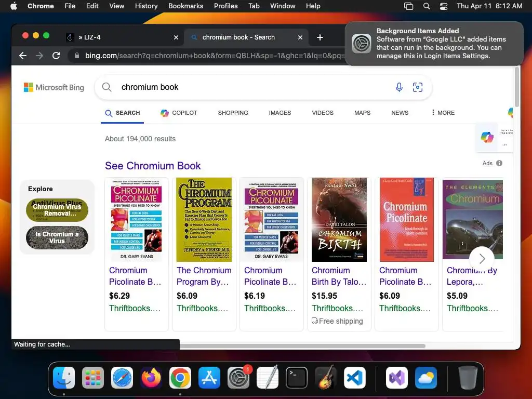This screenshot has width=532, height=399.
Task: Click the browser back arrow
Action: pyautogui.click(x=23, y=56)
